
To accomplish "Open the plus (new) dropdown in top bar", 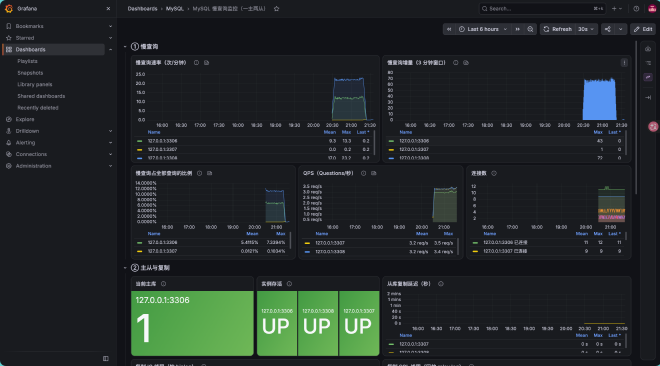I will (x=617, y=8).
